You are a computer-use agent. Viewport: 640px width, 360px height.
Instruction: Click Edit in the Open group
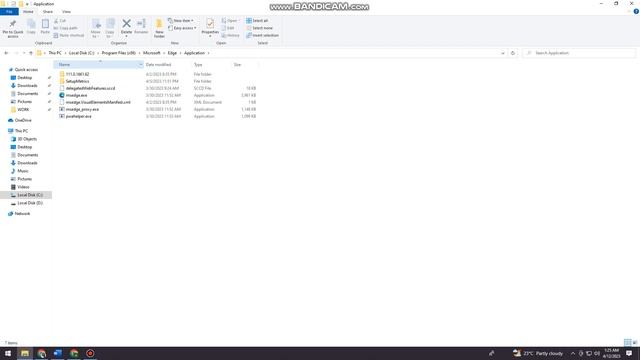[228, 28]
